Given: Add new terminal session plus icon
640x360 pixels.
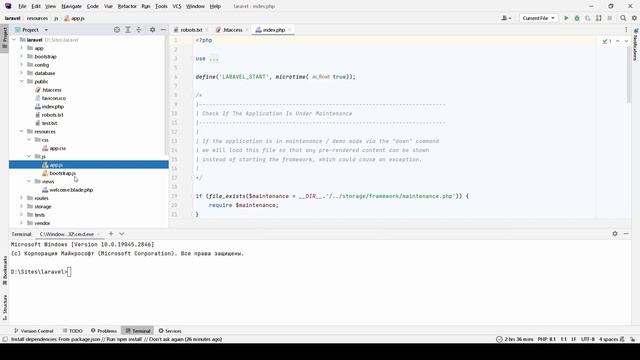Looking at the screenshot, I should click(111, 234).
